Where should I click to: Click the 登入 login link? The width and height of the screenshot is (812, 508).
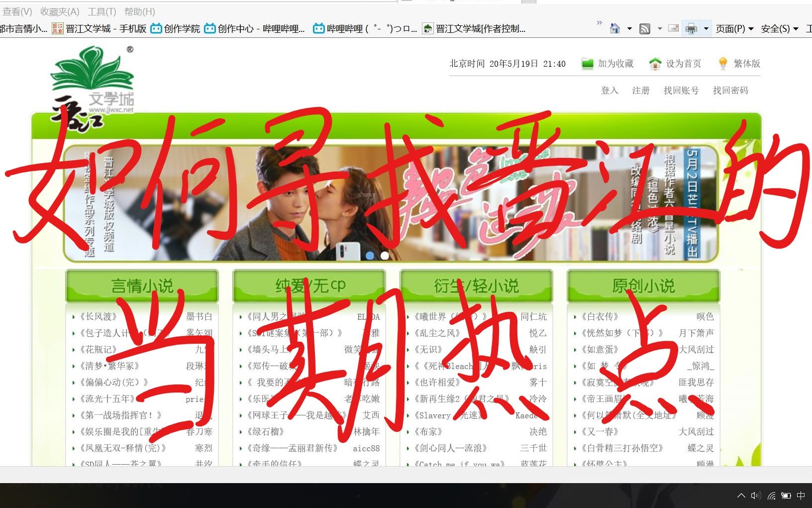point(609,90)
